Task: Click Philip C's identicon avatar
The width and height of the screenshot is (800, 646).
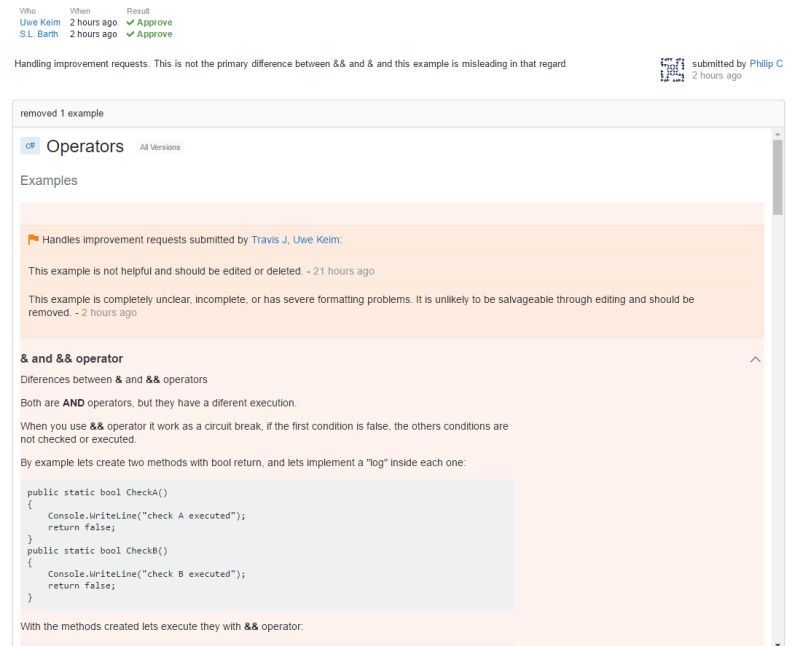Action: pos(672,70)
